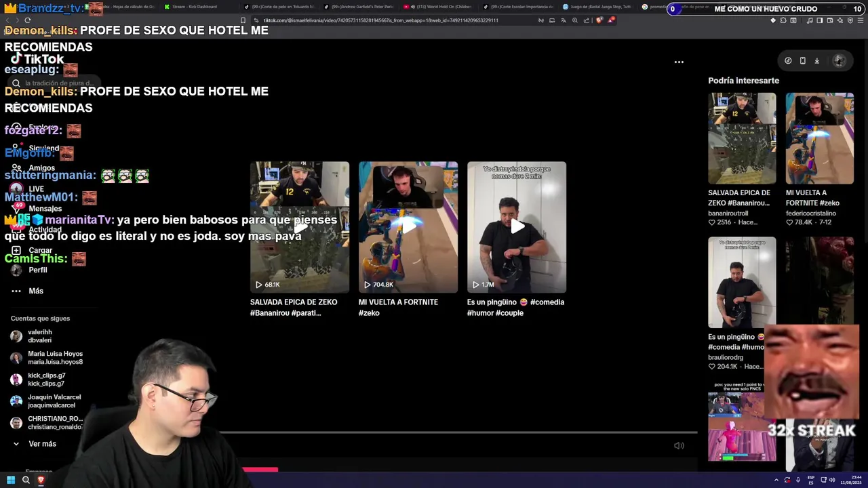Open SALVADA EPICA recommended thumbnail in right panel
The width and height of the screenshot is (868, 488).
[742, 138]
